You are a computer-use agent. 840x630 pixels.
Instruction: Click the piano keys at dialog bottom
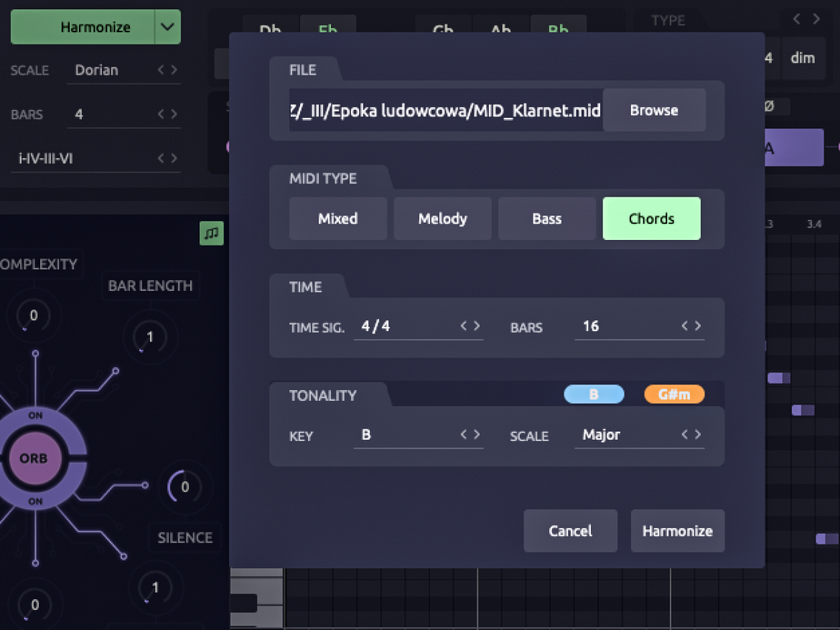256,596
